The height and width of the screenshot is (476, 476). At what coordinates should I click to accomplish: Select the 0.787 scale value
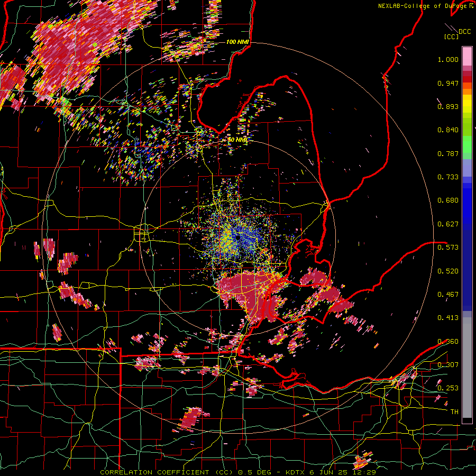click(x=448, y=153)
